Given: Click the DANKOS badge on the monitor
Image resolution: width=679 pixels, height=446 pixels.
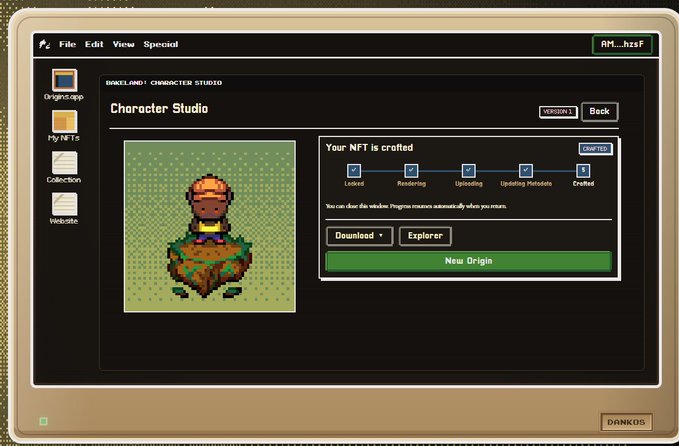Looking at the screenshot, I should click(626, 422).
